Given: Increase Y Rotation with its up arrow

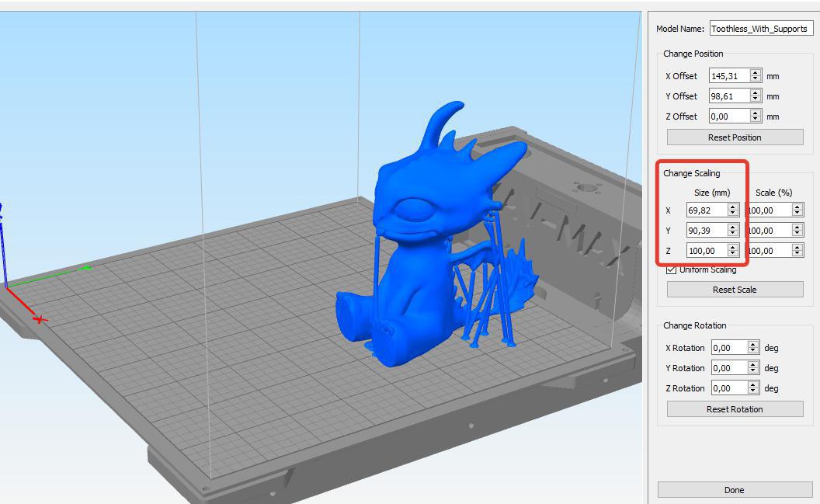Looking at the screenshot, I should pyautogui.click(x=753, y=365).
